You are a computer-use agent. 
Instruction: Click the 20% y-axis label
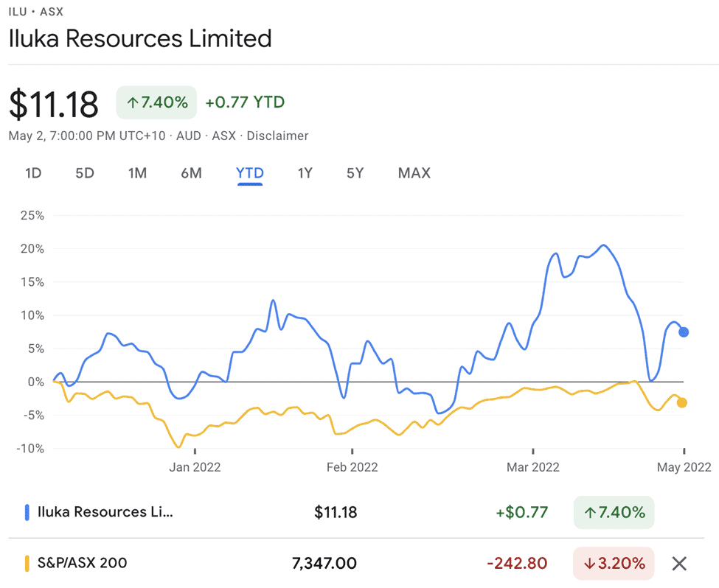[32, 249]
